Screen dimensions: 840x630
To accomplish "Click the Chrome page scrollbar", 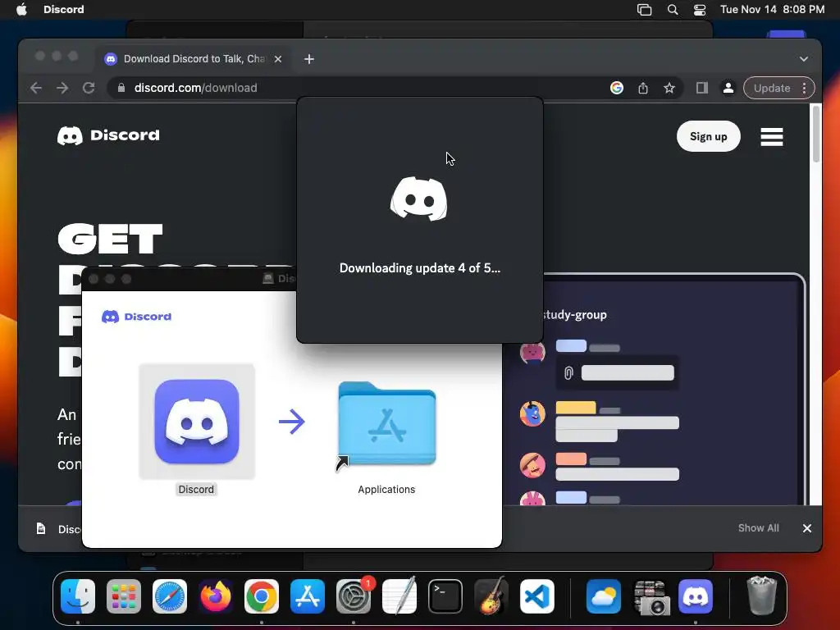I will pos(816,134).
